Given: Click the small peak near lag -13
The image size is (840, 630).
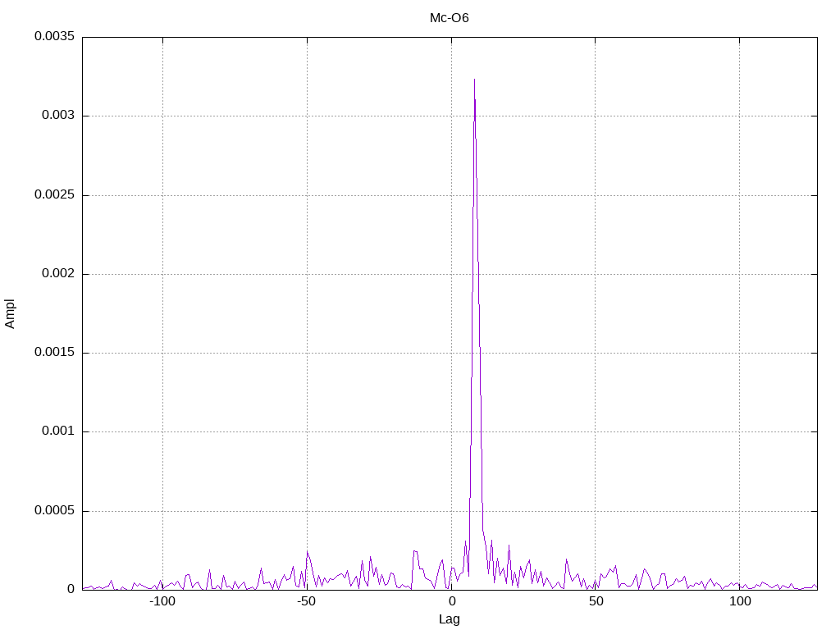Looking at the screenshot, I should click(414, 551).
